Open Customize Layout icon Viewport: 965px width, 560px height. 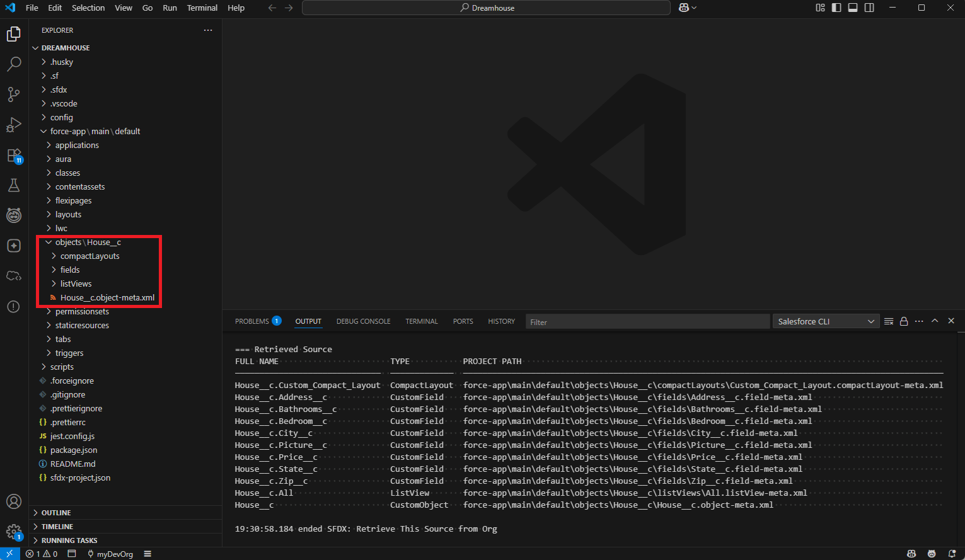point(820,8)
